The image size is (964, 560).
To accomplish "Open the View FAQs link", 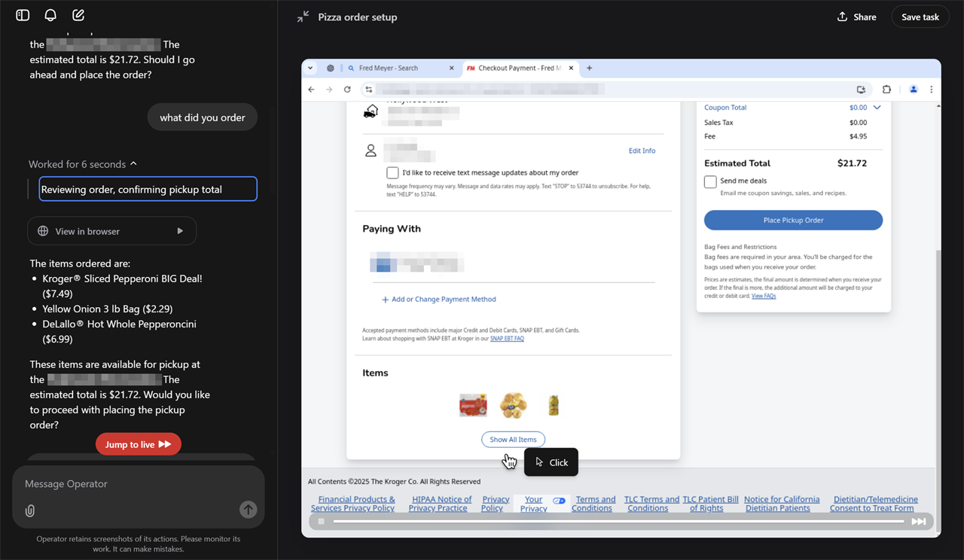I will [764, 296].
